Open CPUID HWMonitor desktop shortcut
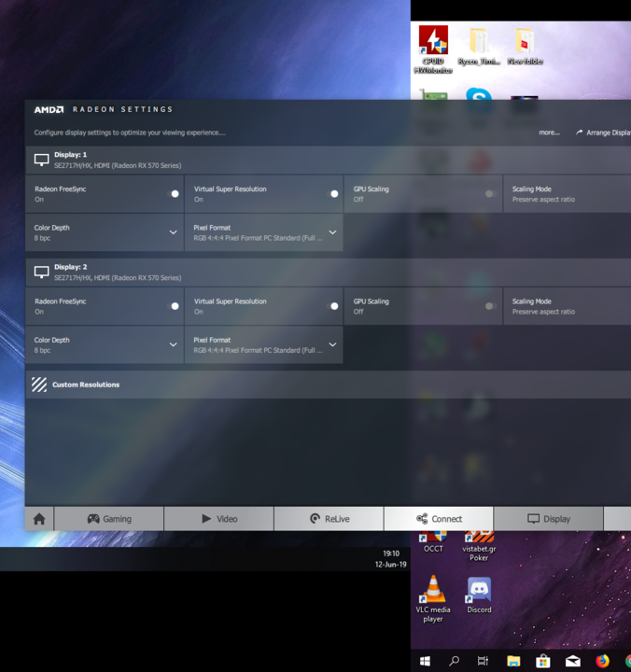The height and width of the screenshot is (672, 631). pos(433,49)
